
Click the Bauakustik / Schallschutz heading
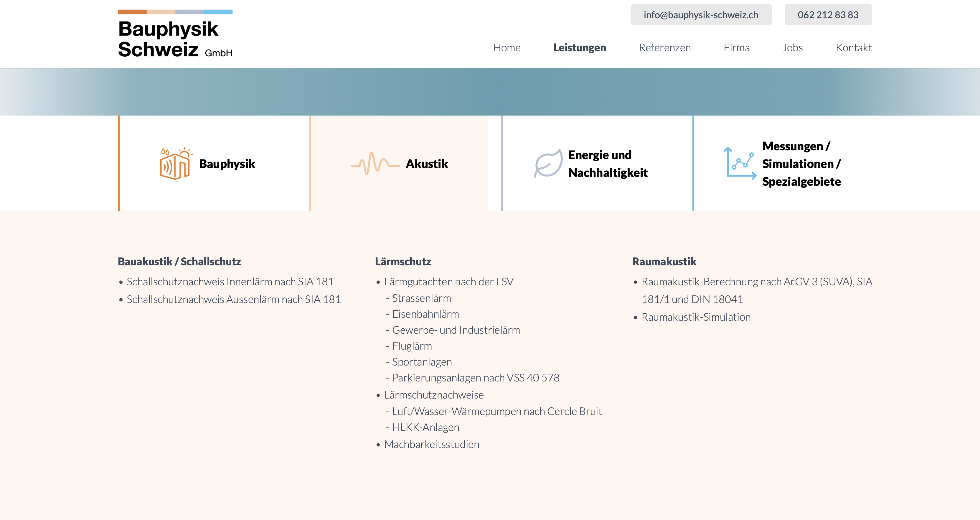179,261
